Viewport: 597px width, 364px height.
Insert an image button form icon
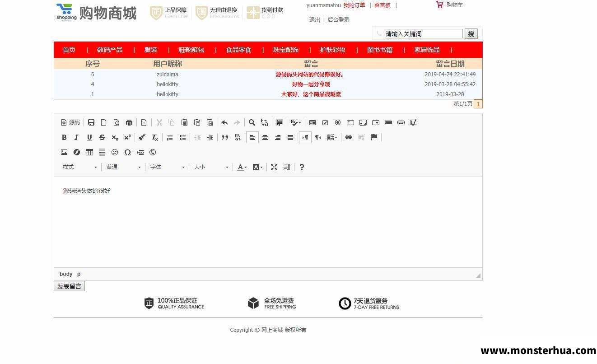pyautogui.click(x=401, y=122)
